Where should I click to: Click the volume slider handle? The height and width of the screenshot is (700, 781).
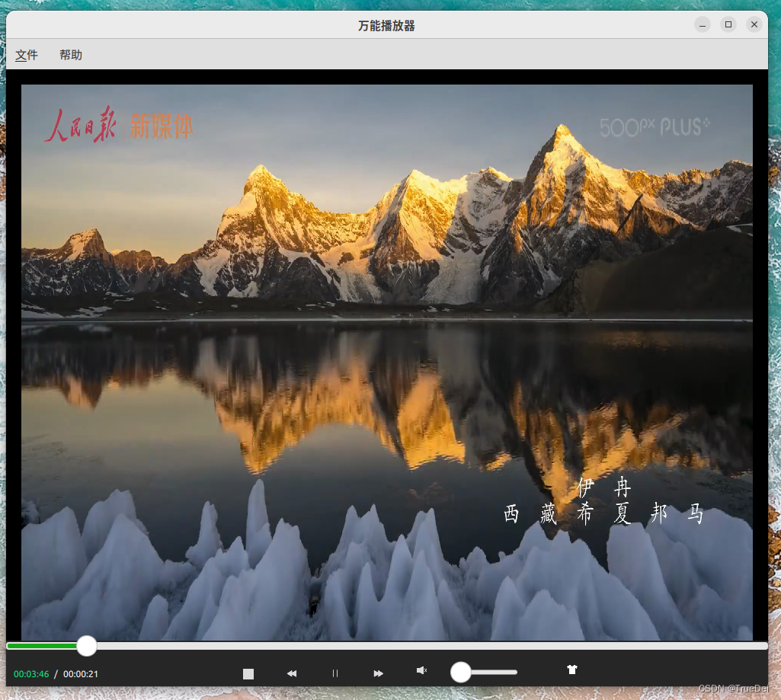(x=460, y=673)
